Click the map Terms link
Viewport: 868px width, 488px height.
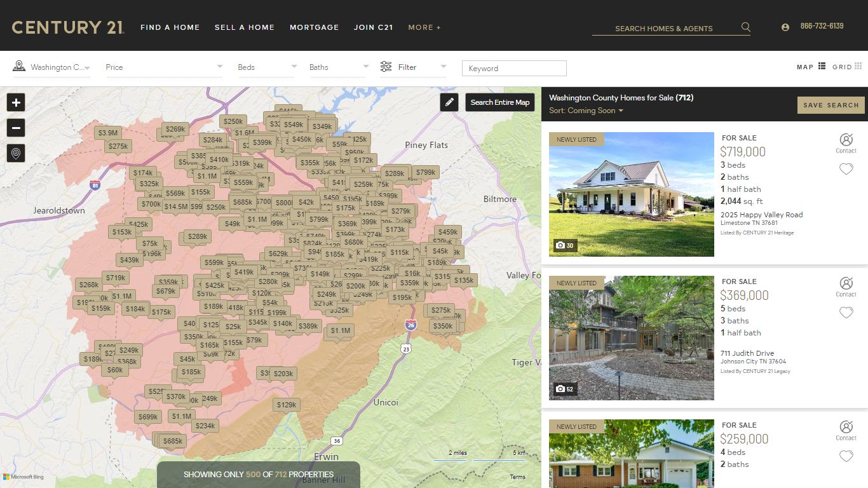pos(518,477)
